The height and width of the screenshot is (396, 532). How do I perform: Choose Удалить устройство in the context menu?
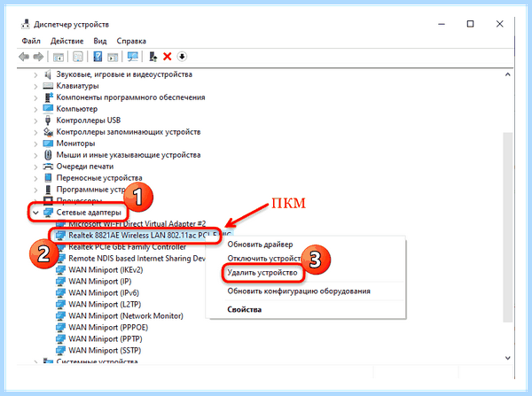coord(262,273)
